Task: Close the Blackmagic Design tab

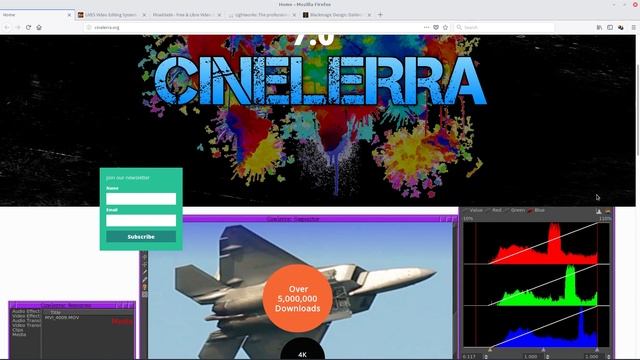Action: coord(369,15)
